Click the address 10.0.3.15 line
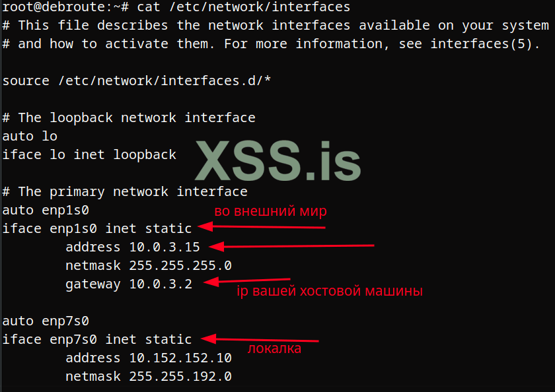 pyautogui.click(x=132, y=247)
